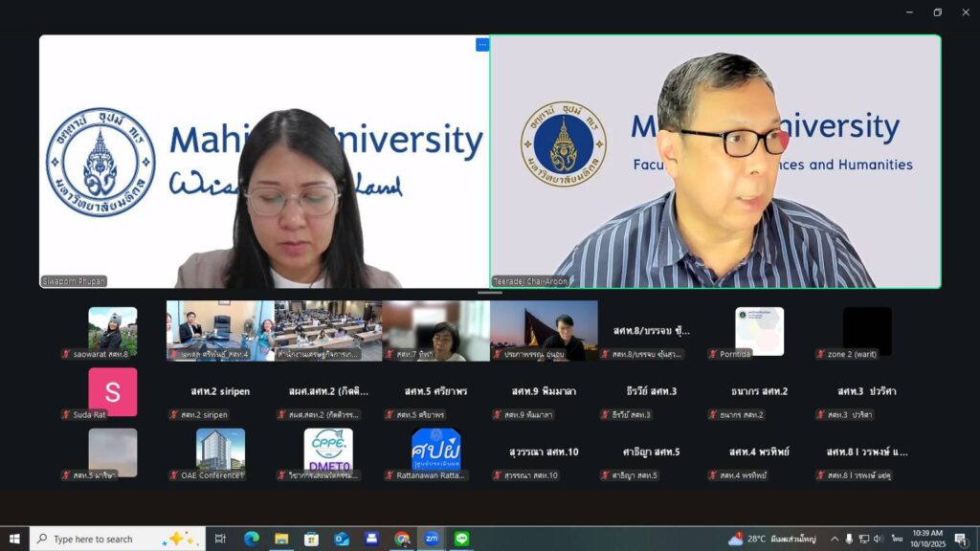Click the OAE Conference participant tile

(x=220, y=451)
